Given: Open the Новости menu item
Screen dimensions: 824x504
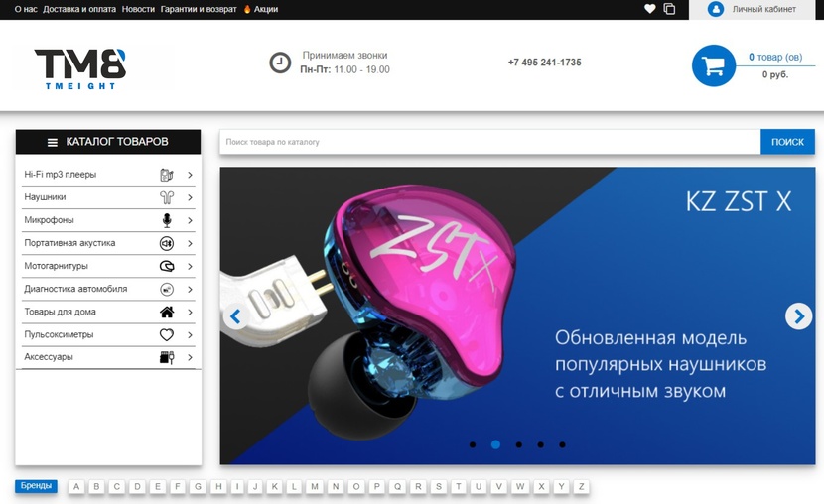Looking at the screenshot, I should (138, 9).
